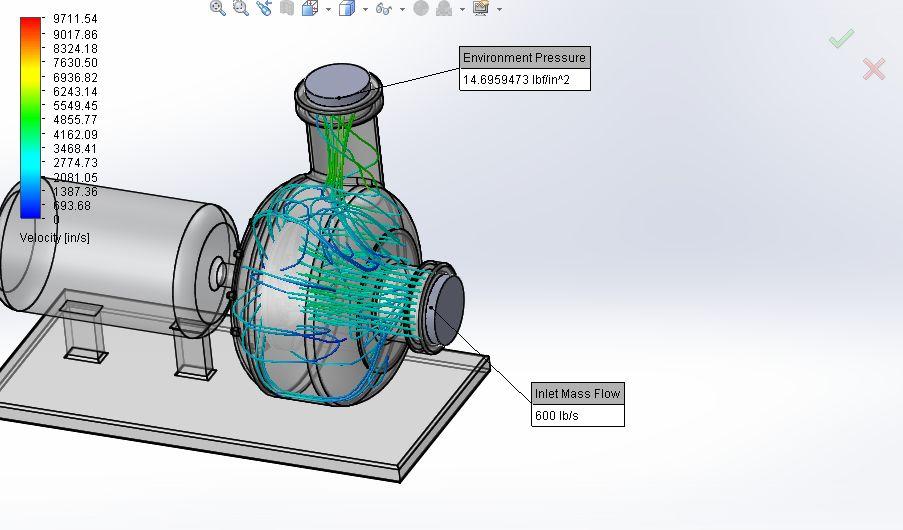Open the View Settings dropdown arrow

[499, 9]
